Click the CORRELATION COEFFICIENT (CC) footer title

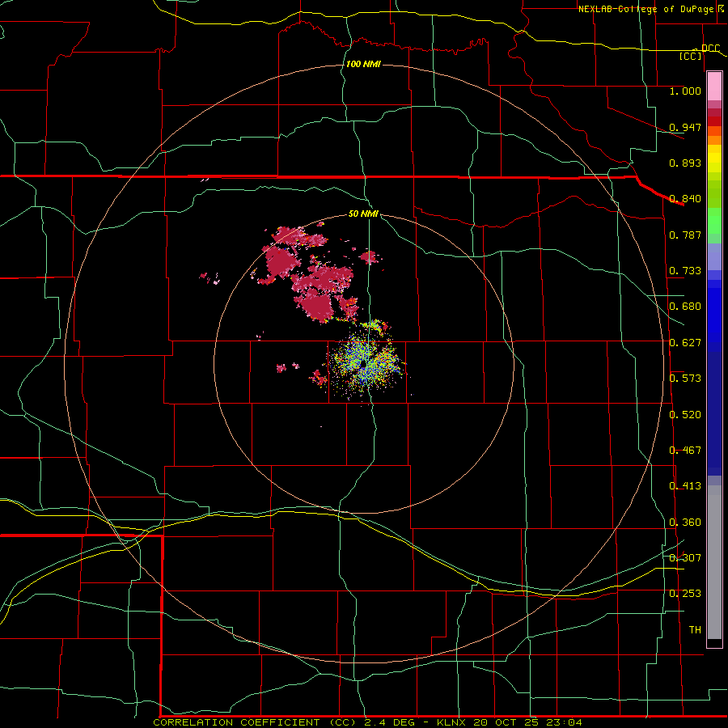tap(256, 722)
